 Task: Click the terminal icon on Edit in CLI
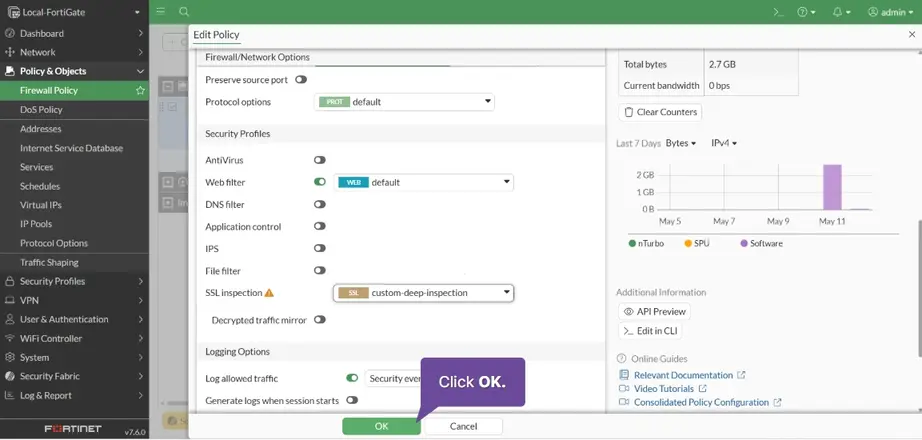tap(629, 331)
